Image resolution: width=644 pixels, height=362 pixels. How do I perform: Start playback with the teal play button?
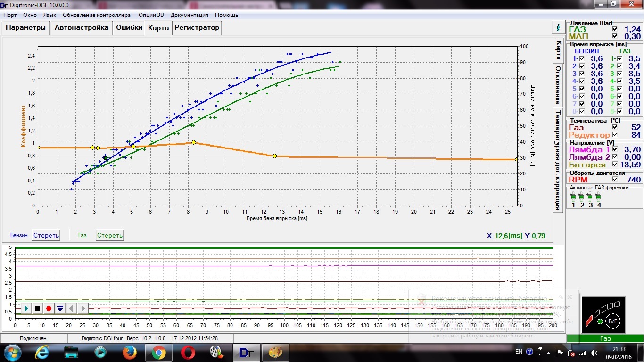(x=26, y=308)
